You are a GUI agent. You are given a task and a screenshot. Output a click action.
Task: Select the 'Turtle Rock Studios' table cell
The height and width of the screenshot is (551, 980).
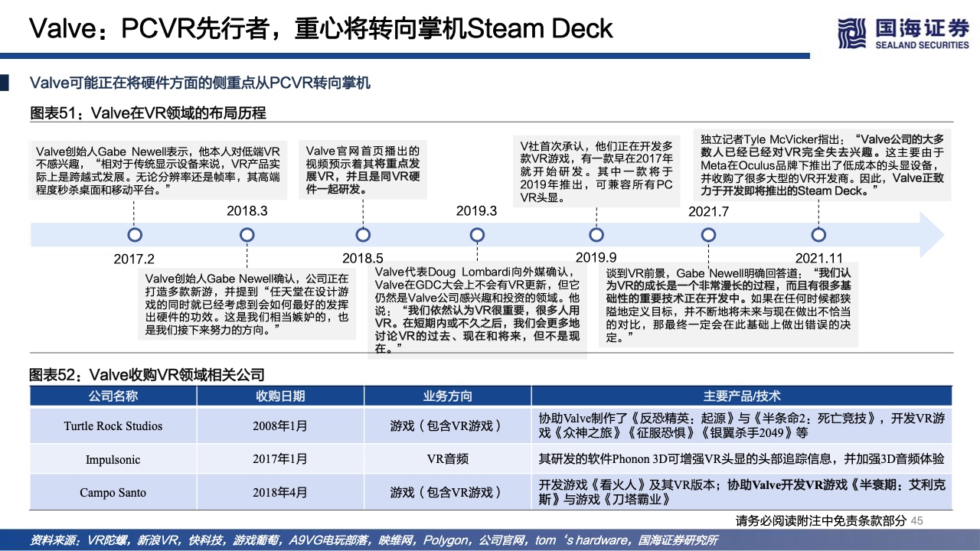click(x=113, y=426)
